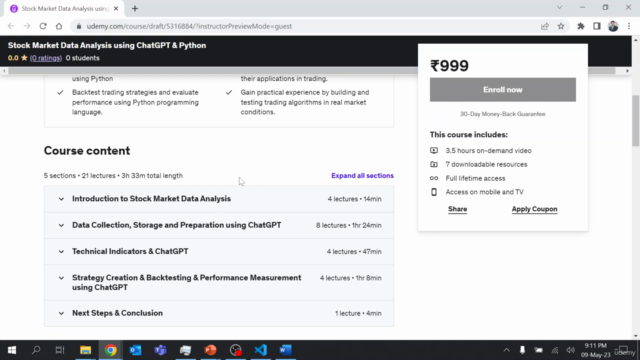Go to the browser Home page icon
This screenshot has width=640, height=360.
(x=59, y=26)
